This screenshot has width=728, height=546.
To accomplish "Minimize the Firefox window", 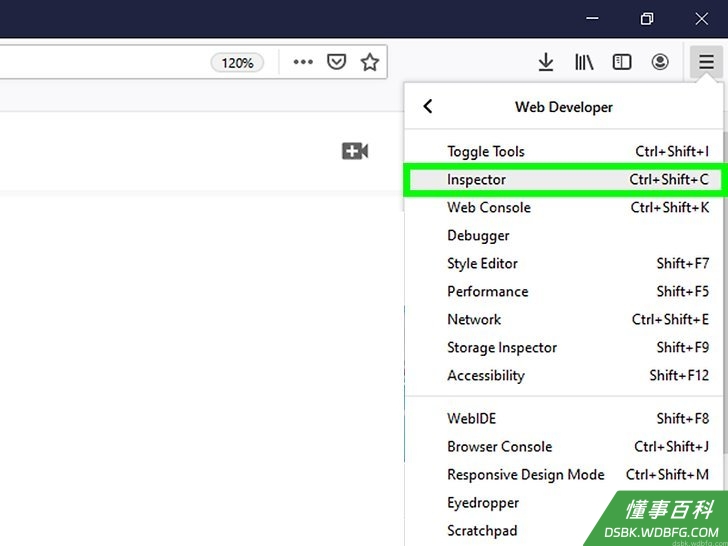I will [x=592, y=19].
